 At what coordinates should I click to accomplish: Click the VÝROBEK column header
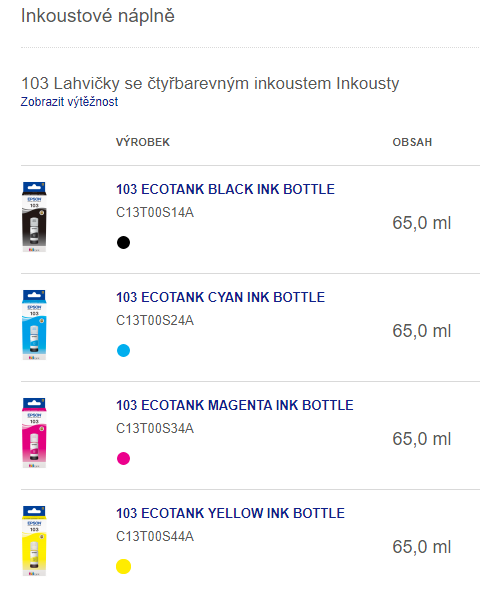(x=143, y=142)
